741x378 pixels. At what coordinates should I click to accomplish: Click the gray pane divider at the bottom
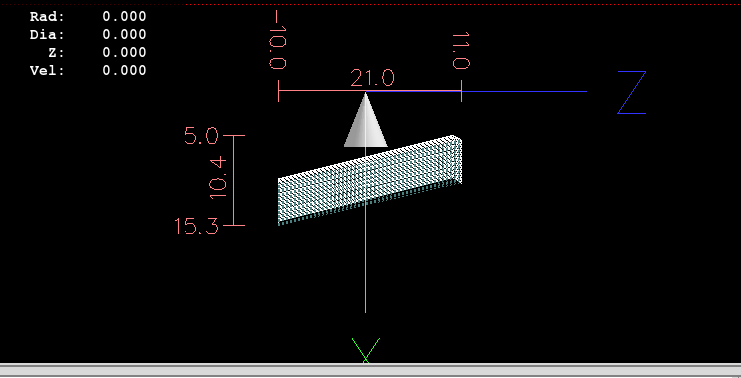pos(370,370)
